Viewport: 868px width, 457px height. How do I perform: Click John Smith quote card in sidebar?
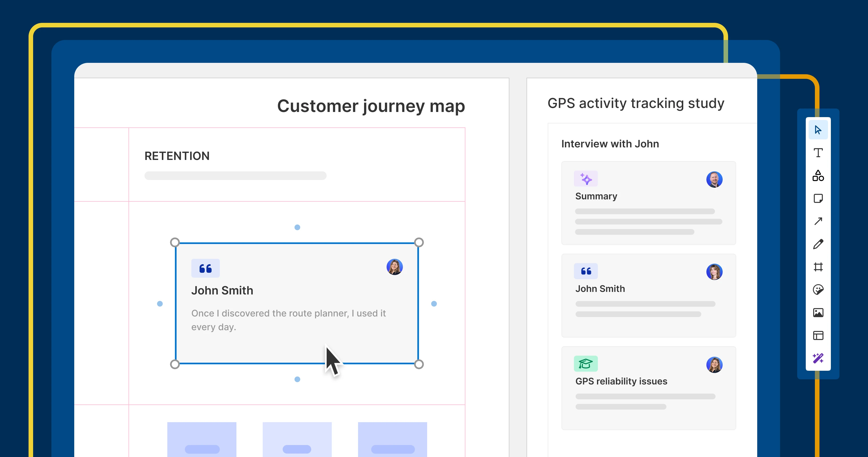pyautogui.click(x=648, y=295)
